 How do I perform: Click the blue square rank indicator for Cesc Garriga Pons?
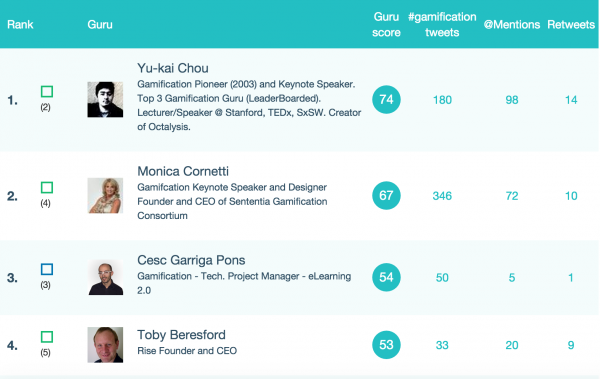click(47, 269)
